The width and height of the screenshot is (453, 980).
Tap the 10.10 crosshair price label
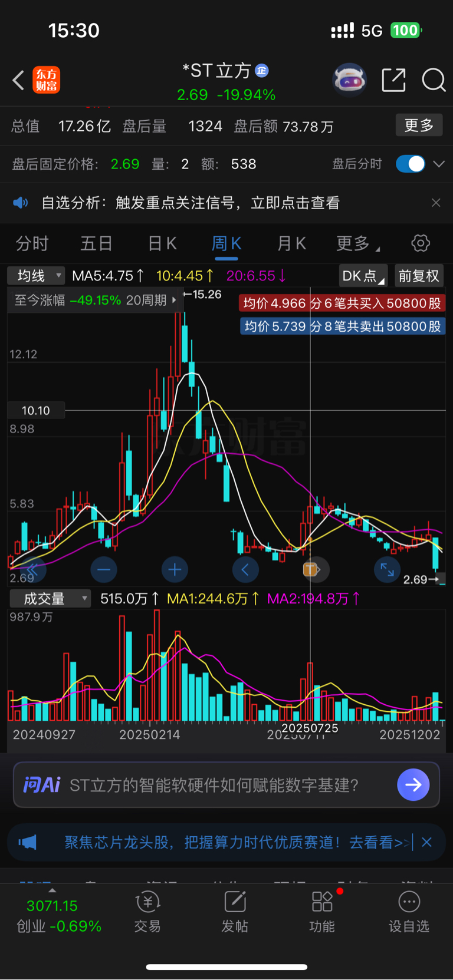click(x=36, y=410)
